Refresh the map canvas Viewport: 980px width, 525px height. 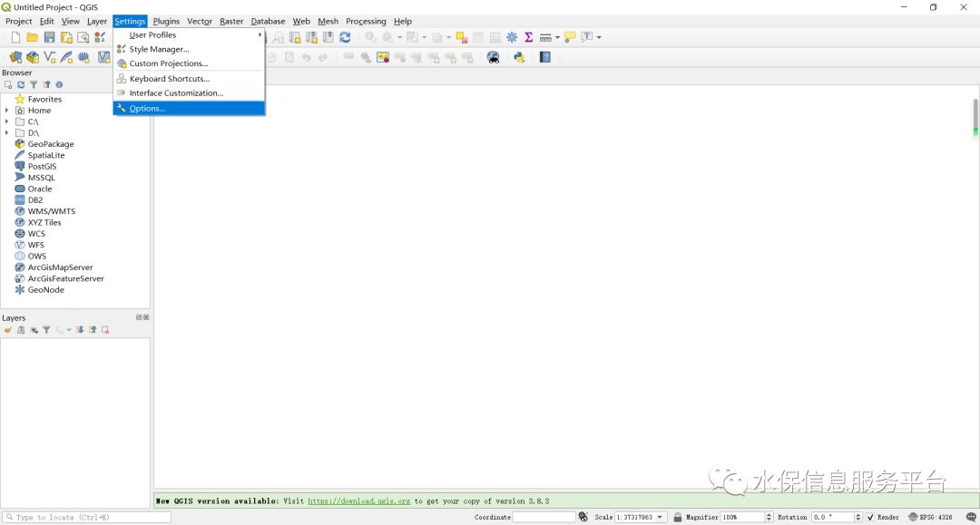pyautogui.click(x=345, y=37)
